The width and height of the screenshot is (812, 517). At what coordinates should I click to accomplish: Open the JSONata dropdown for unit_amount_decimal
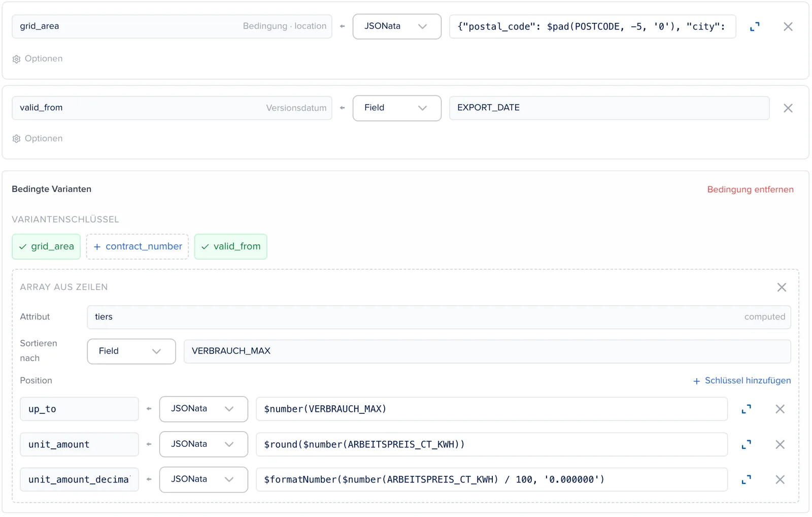204,479
